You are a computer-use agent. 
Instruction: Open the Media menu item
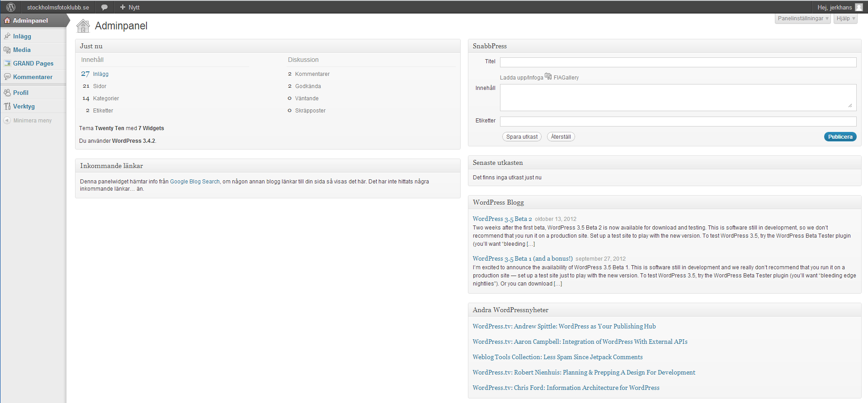click(x=22, y=50)
